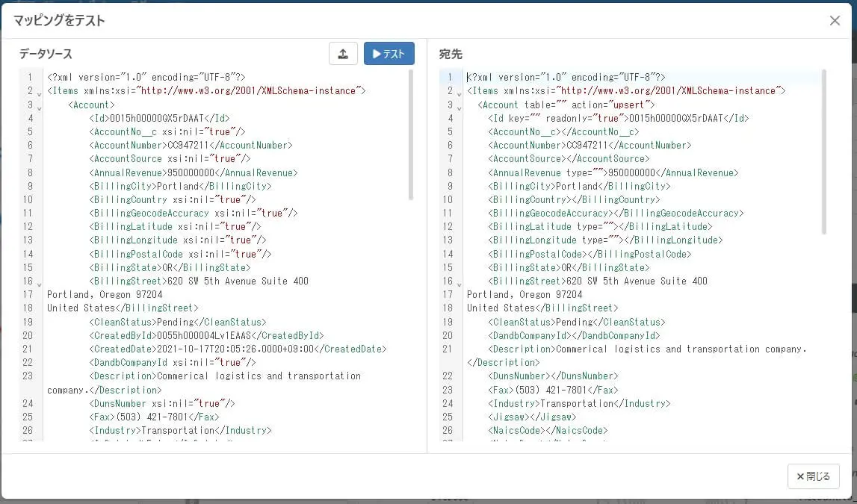
Task: Click the DandbCompanyId line in destination
Action: click(x=574, y=335)
